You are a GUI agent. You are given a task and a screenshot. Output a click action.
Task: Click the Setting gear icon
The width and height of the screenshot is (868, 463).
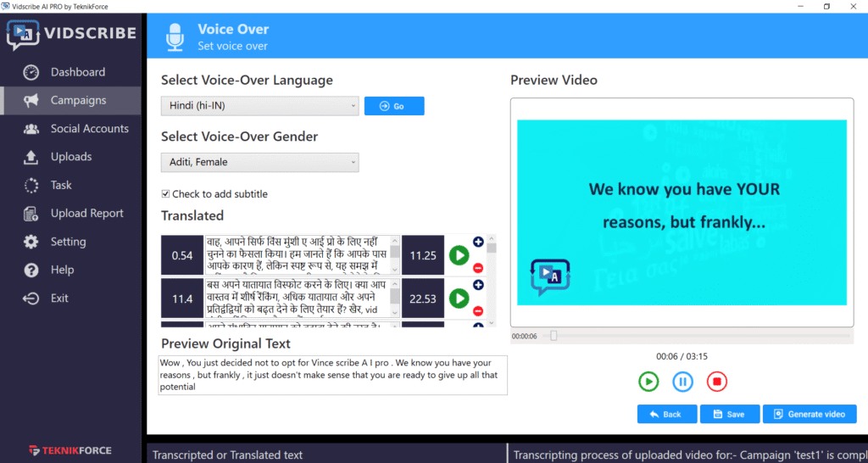[x=31, y=242]
